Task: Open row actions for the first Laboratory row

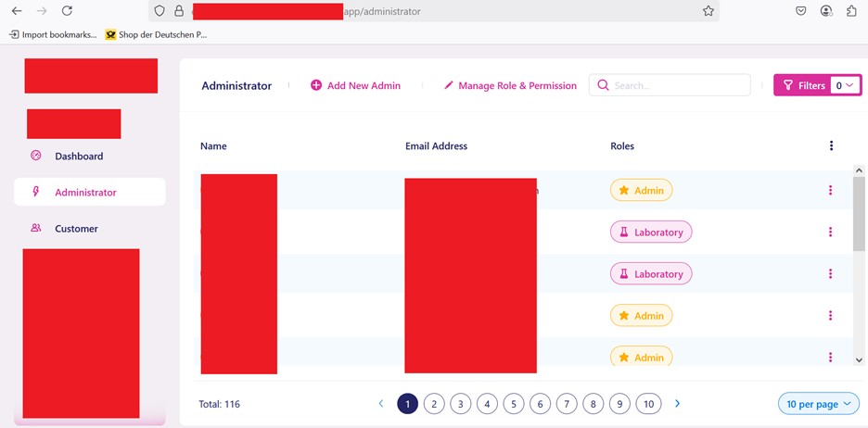Action: coord(830,232)
